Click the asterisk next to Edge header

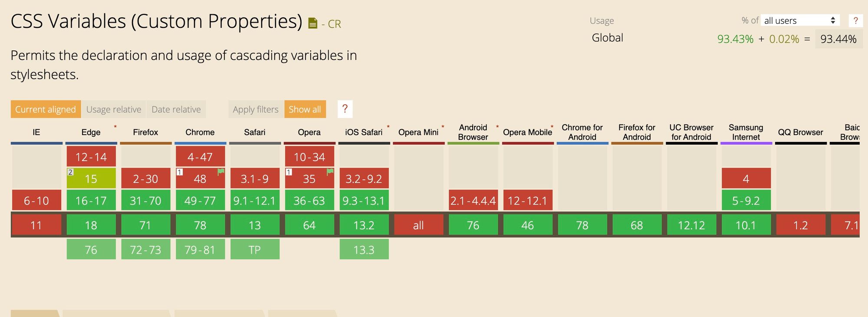click(x=115, y=127)
